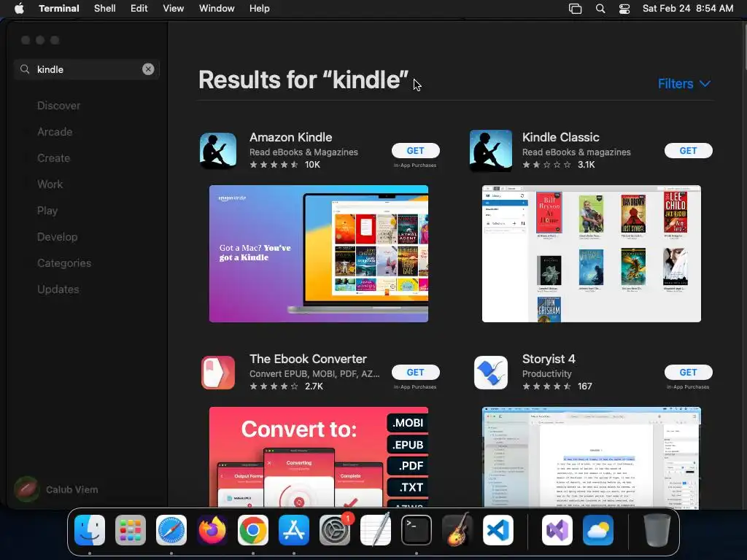Image resolution: width=747 pixels, height=560 pixels.
Task: Click the Ebook Converter rating 2.7K
Action: (x=286, y=386)
